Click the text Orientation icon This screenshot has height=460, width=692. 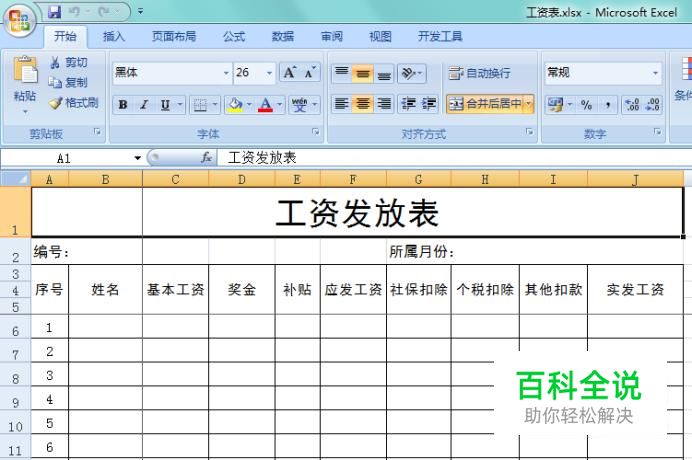(x=411, y=73)
